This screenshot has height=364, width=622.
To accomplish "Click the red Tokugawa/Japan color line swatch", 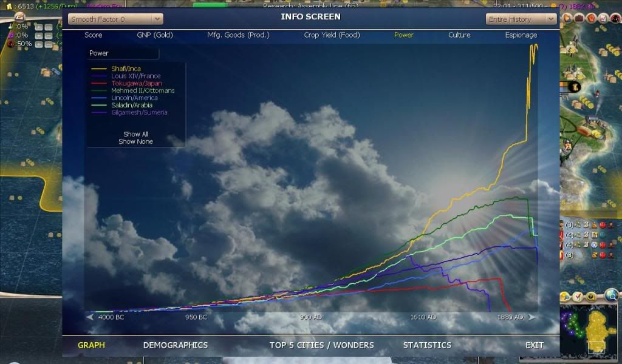I will coord(99,84).
